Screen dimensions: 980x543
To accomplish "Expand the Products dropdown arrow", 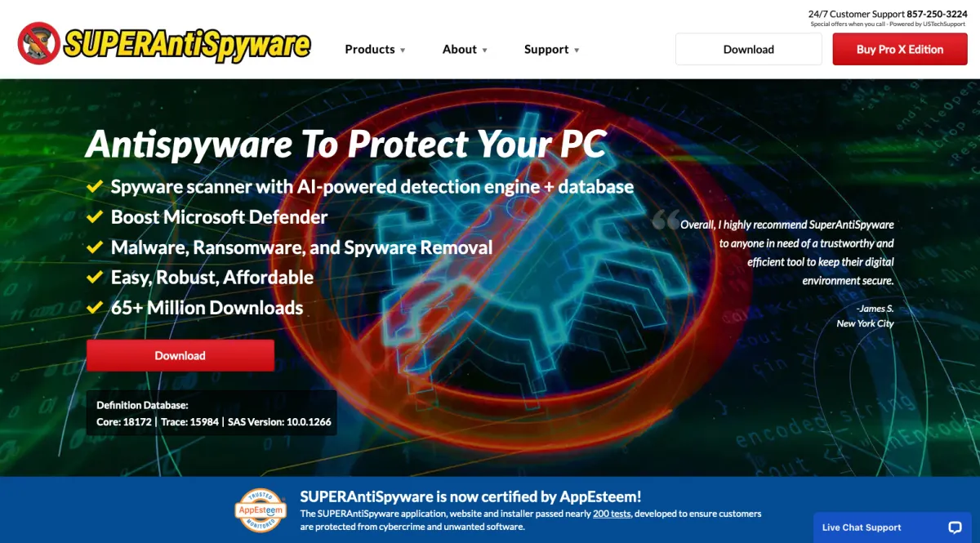I will (403, 51).
